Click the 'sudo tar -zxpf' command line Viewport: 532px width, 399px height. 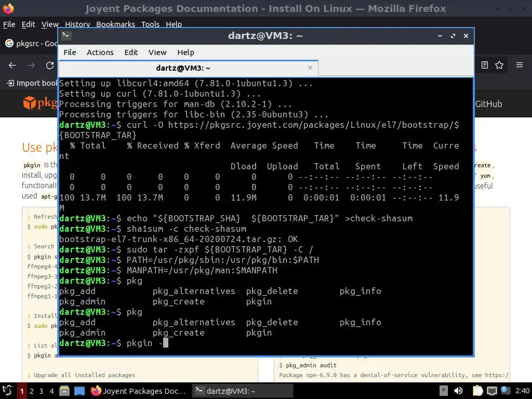tap(220, 250)
